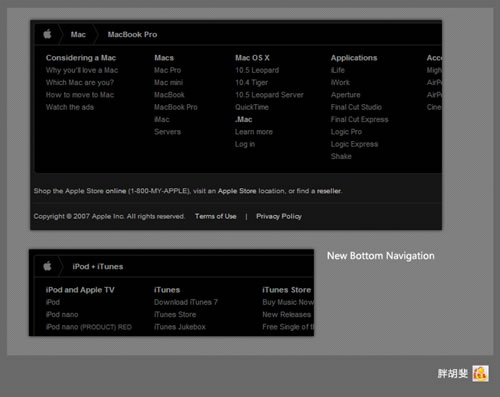
Task: Open Which Mac are you? link
Action: pos(80,83)
